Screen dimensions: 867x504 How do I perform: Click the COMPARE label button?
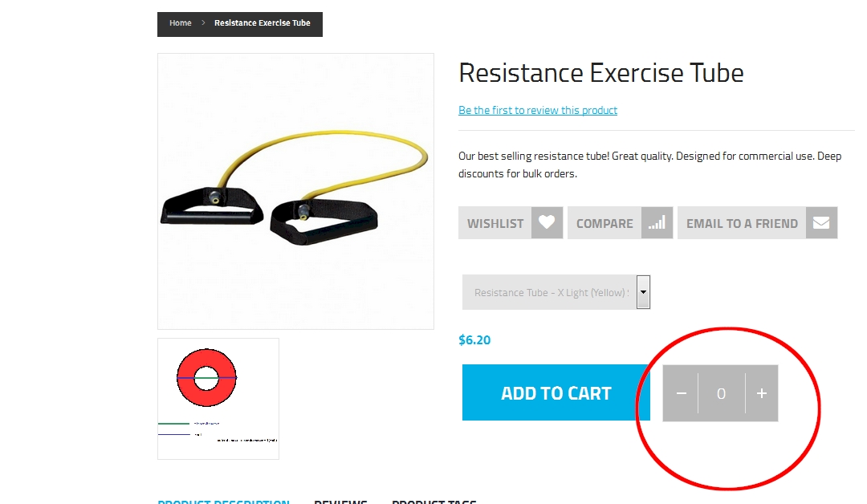604,223
